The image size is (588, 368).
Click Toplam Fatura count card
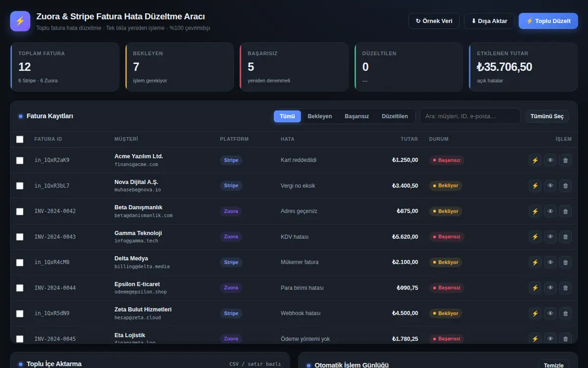coord(65,67)
